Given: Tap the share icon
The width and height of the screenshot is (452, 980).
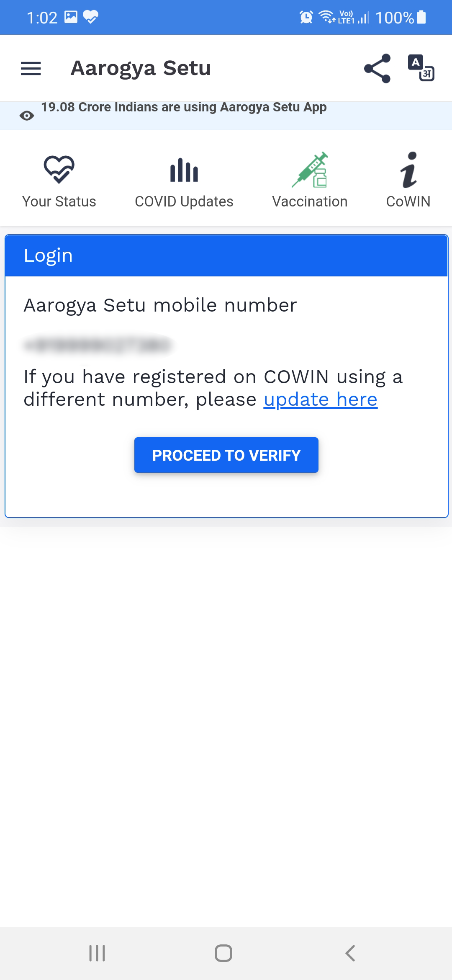Looking at the screenshot, I should (x=378, y=68).
